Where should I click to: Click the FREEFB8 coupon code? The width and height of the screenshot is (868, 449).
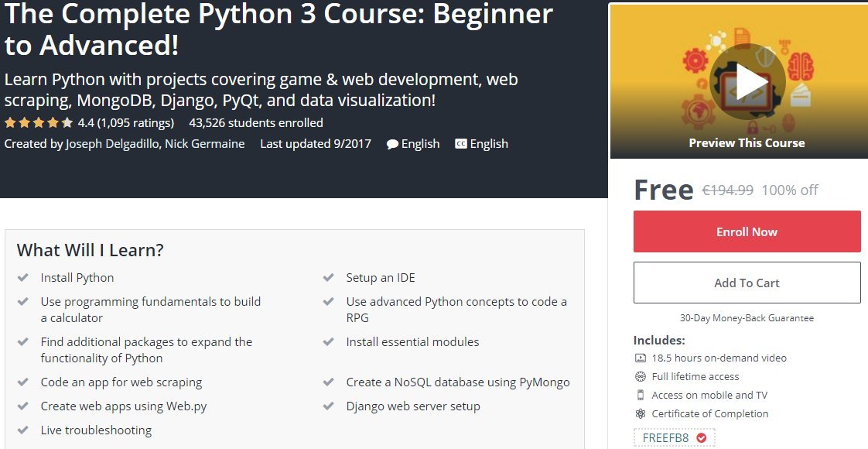tap(665, 438)
